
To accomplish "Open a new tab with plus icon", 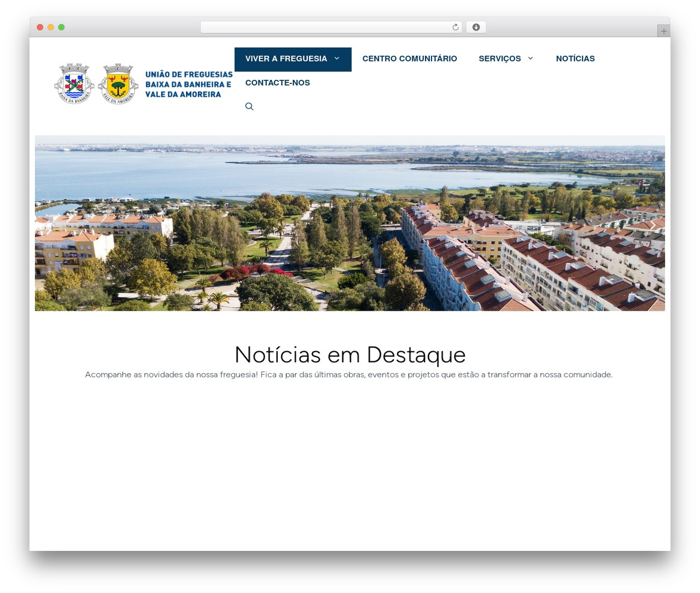I will [x=663, y=31].
